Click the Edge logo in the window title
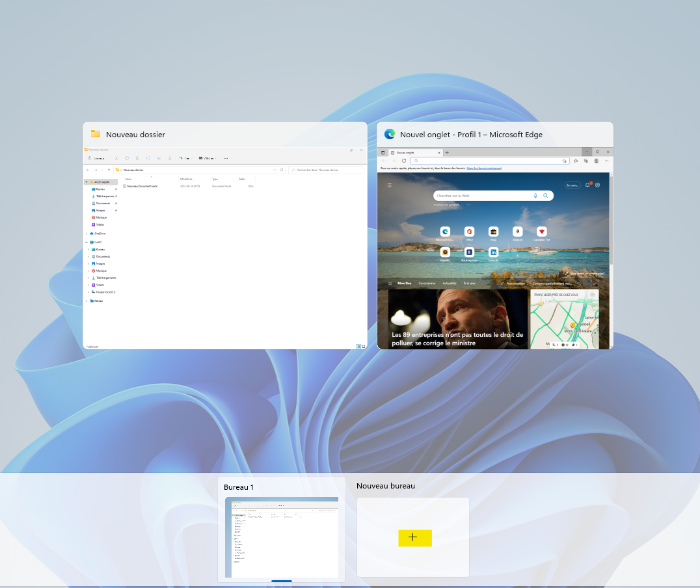This screenshot has width=700, height=588. 390,135
